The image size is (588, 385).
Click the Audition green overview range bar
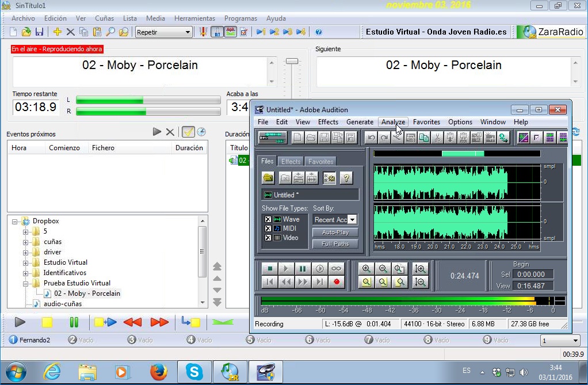tap(463, 153)
